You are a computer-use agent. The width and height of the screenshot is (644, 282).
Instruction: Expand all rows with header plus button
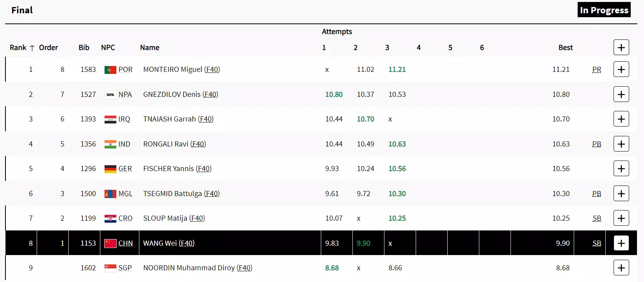click(x=621, y=48)
